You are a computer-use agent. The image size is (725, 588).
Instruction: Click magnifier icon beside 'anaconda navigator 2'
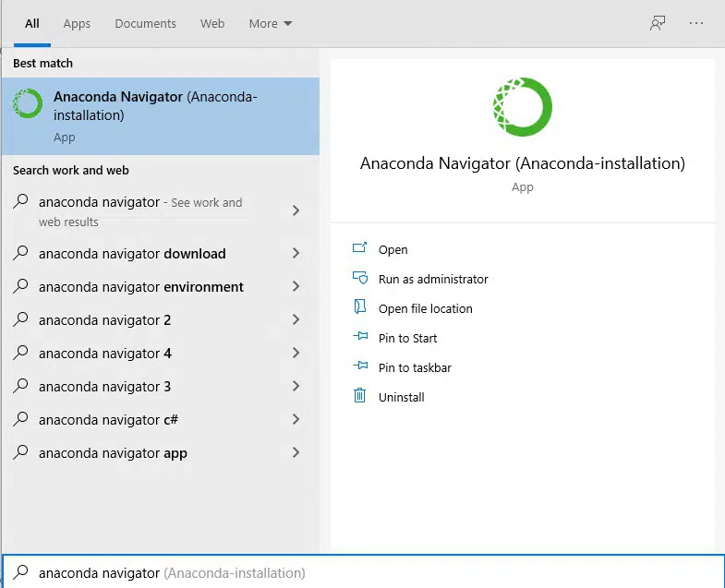20,319
